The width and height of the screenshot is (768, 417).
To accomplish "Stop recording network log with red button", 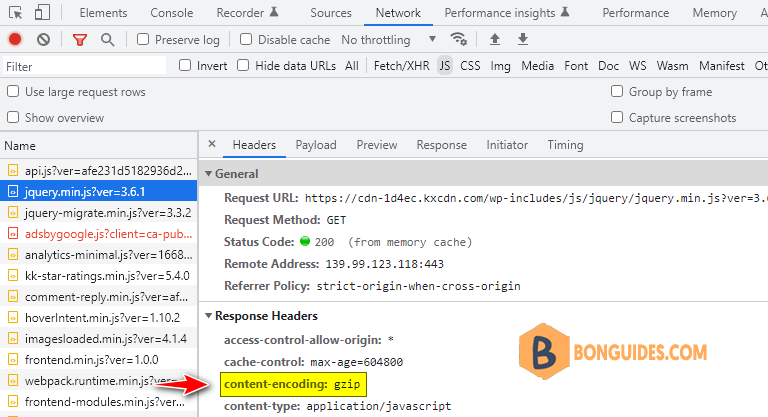I will (15, 39).
